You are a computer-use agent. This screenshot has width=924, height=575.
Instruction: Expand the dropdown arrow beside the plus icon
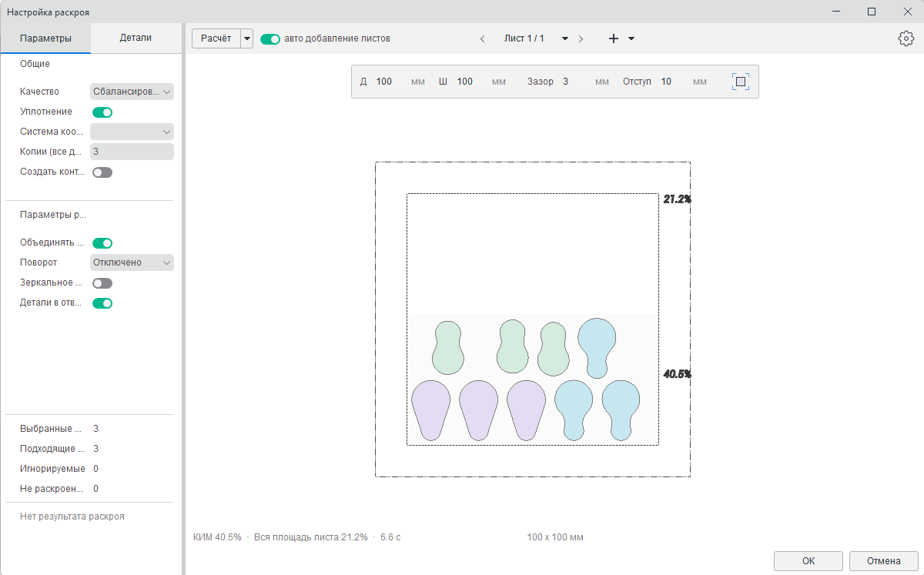[x=631, y=38]
